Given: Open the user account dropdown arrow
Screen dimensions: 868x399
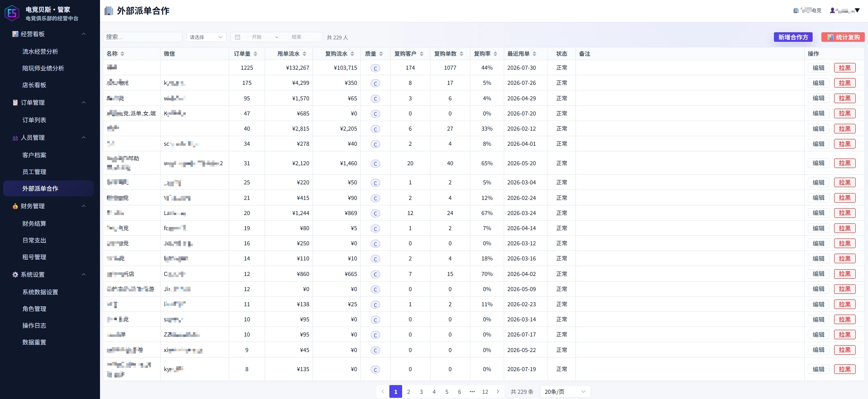Looking at the screenshot, I should [x=857, y=11].
